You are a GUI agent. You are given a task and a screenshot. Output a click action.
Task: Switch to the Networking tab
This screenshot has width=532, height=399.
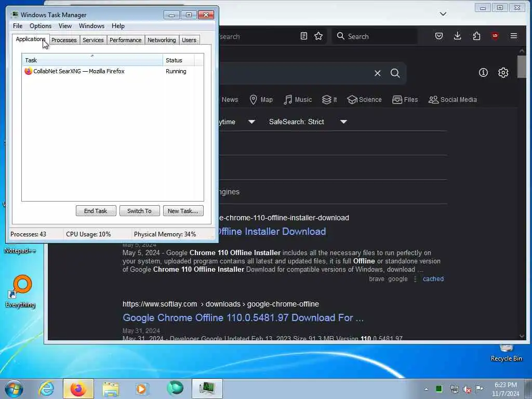(162, 40)
